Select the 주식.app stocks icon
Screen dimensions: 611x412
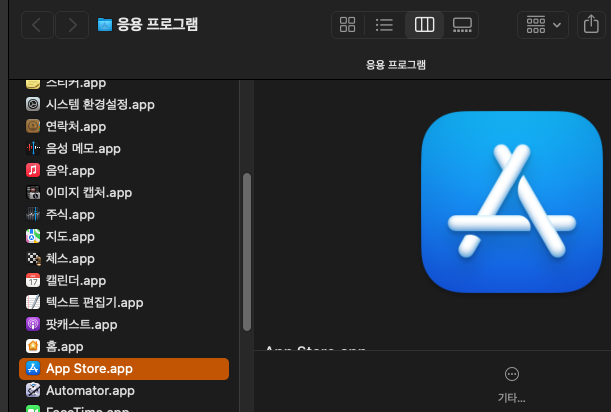tap(33, 214)
